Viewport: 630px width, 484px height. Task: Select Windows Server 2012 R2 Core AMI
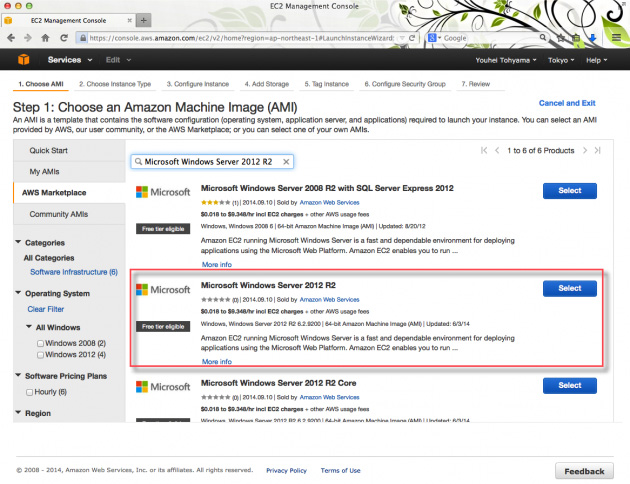tap(570, 386)
